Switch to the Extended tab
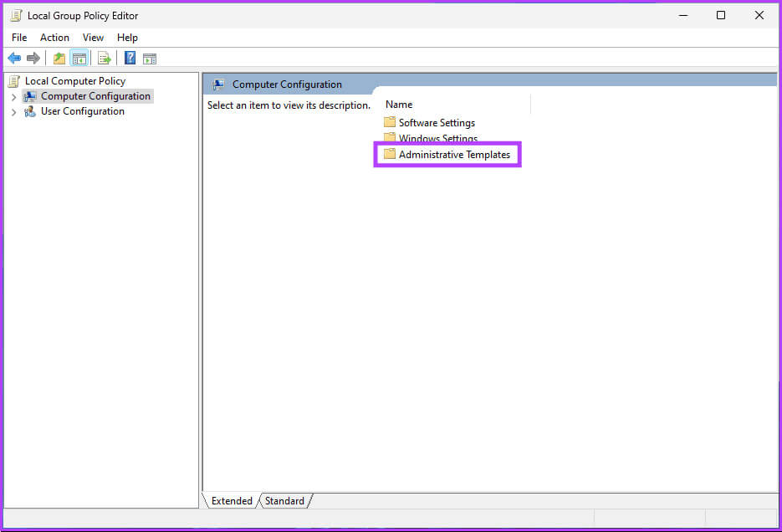Viewport: 782px width, 532px height. pos(232,500)
